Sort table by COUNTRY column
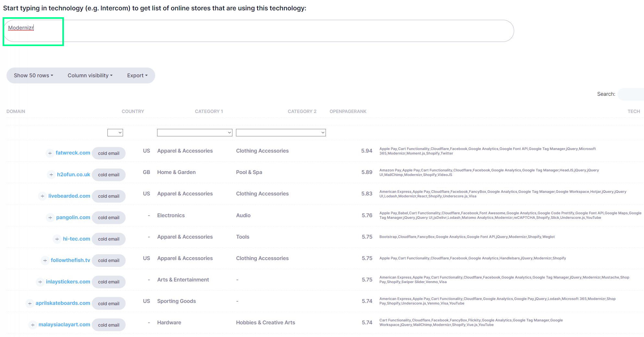 tap(133, 111)
